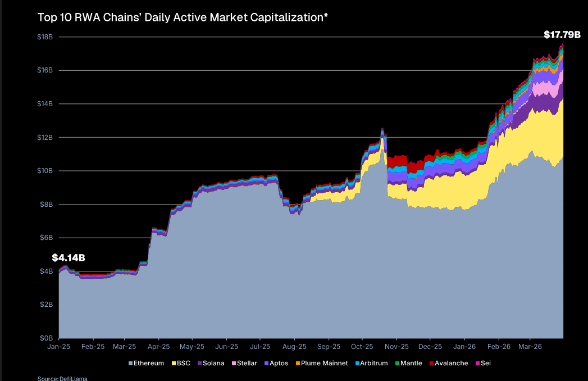Click the Feb-26 x-axis label

click(x=499, y=347)
